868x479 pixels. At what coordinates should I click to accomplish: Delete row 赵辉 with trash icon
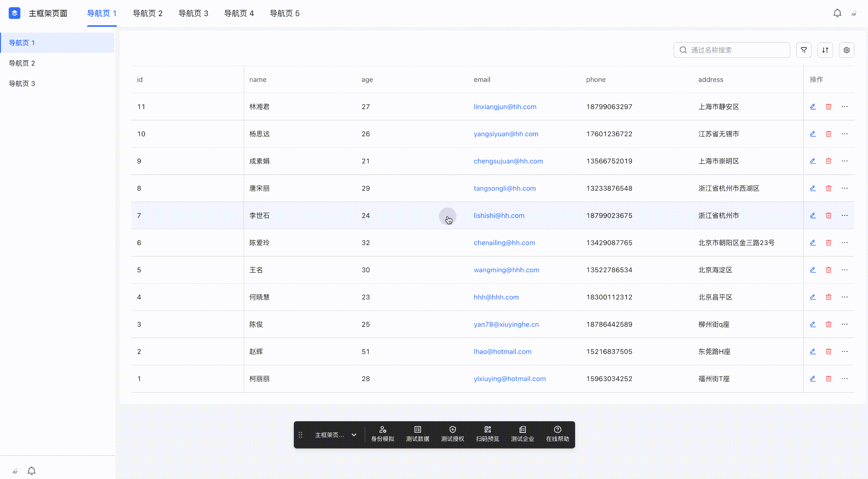(x=829, y=351)
